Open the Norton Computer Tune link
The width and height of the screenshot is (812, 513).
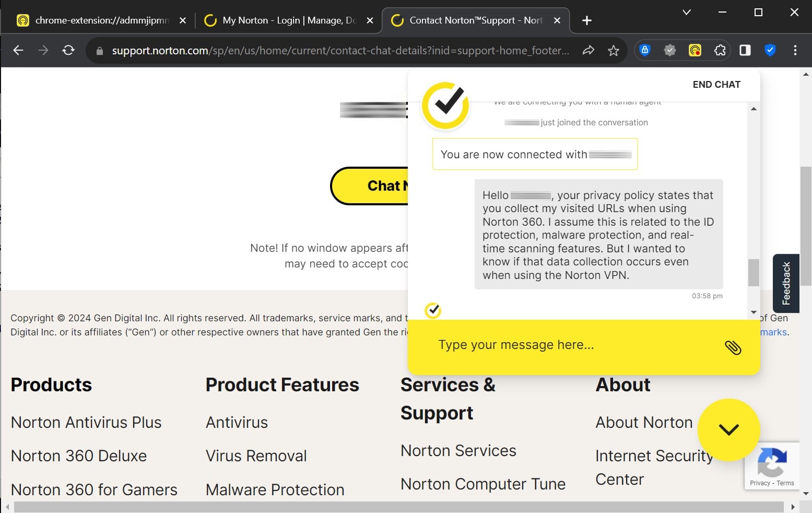483,484
